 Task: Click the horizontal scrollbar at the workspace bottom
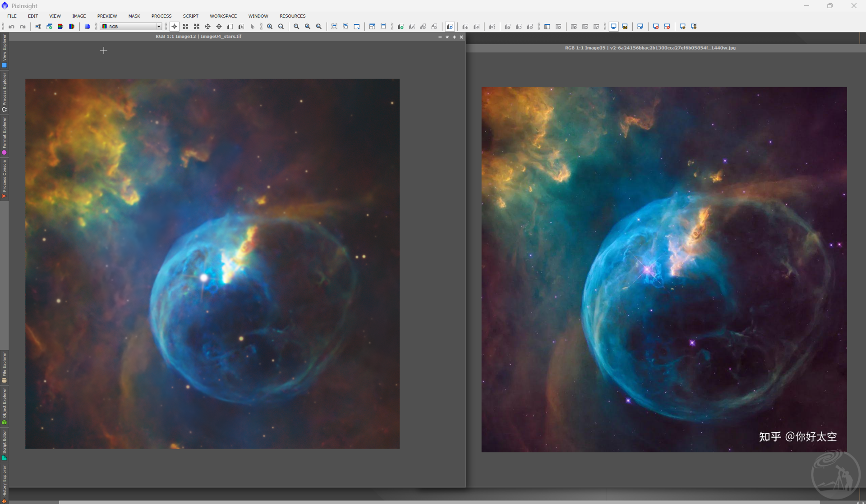click(439, 502)
